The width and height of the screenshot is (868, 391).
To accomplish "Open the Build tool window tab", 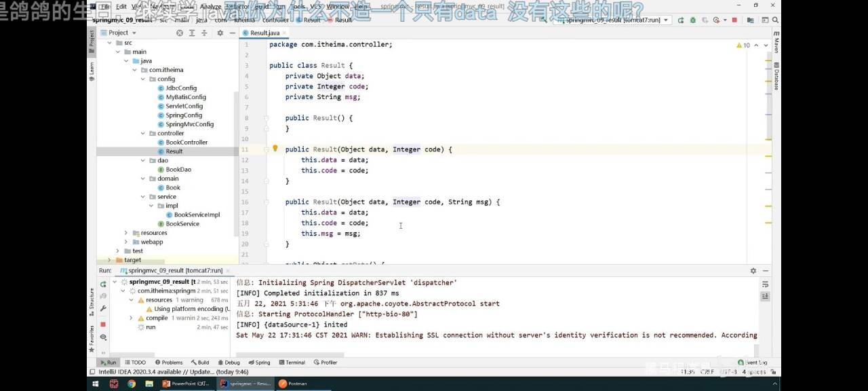I will 200,362.
